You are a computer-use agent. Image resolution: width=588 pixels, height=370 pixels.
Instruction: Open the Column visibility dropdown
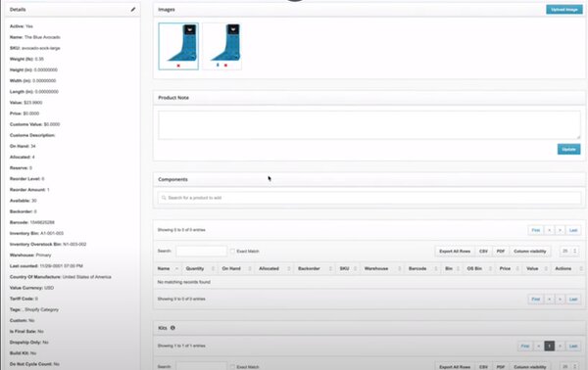coord(529,251)
